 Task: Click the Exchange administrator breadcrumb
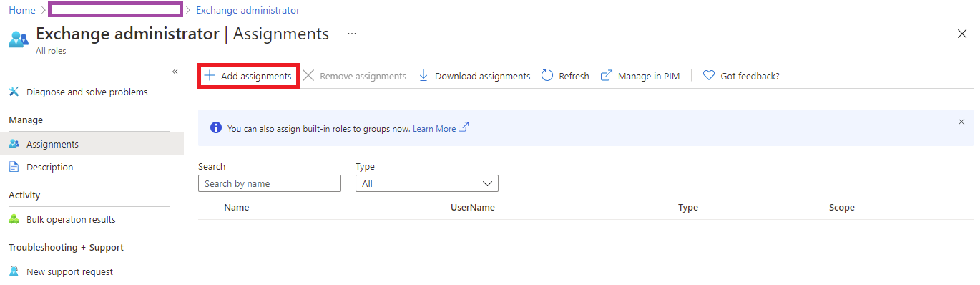pyautogui.click(x=248, y=10)
